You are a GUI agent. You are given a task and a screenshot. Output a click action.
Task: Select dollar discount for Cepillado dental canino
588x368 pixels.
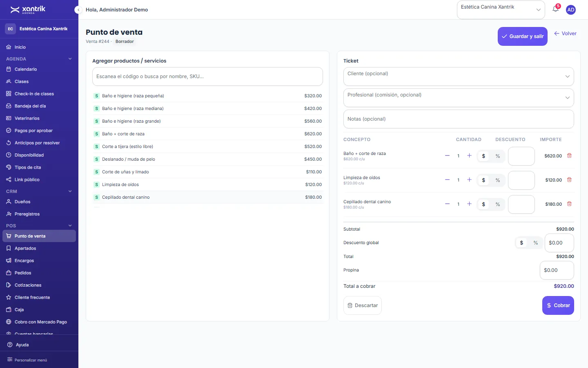(x=483, y=204)
